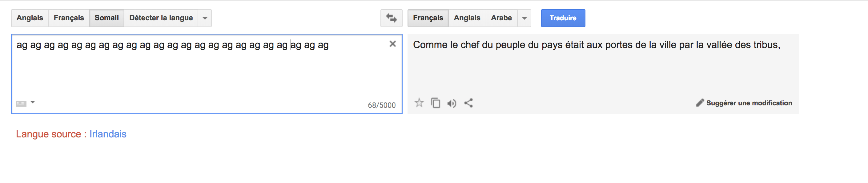Follow the Irlandais source language link
Image resolution: width=868 pixels, height=183 pixels.
(x=108, y=134)
